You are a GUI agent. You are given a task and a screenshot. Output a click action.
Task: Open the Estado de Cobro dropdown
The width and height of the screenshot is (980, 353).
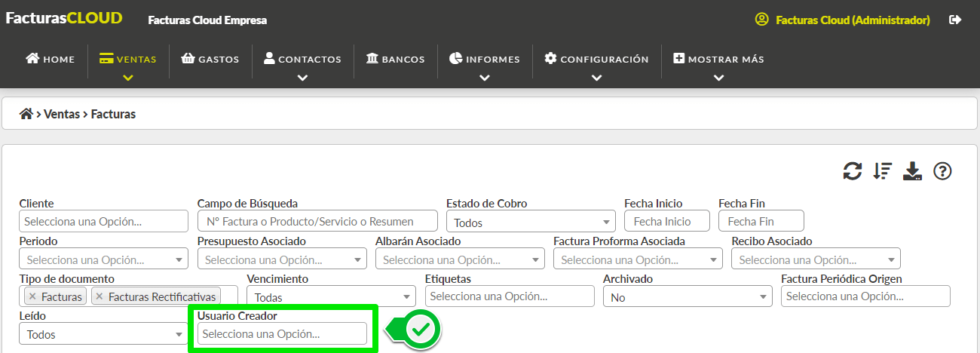tap(531, 222)
